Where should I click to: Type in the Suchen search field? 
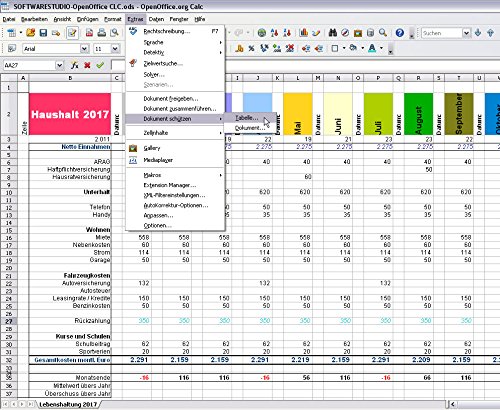[442, 33]
